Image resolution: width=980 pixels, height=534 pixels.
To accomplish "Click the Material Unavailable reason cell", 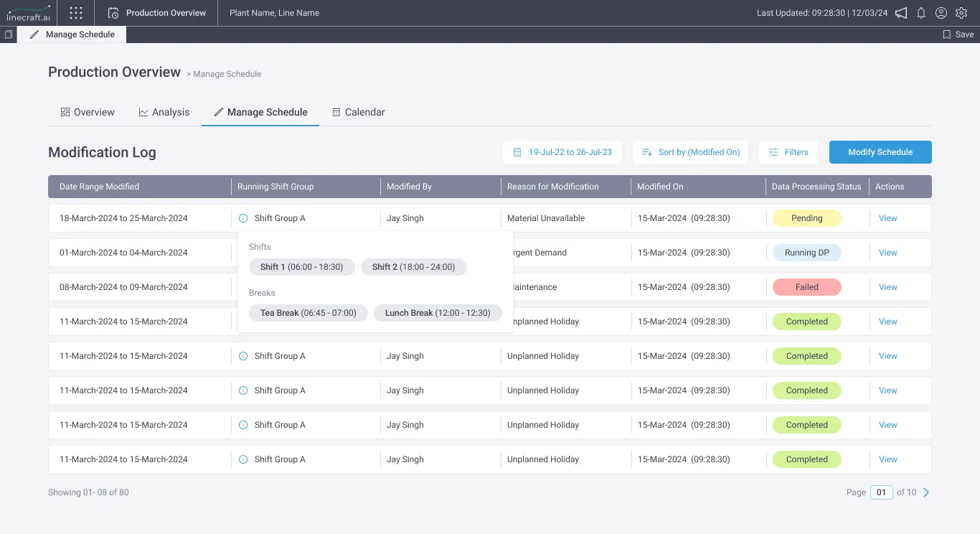I will (546, 218).
